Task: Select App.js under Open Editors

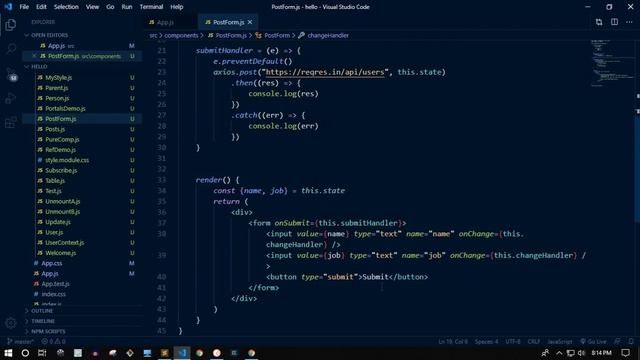Action: click(82, 46)
